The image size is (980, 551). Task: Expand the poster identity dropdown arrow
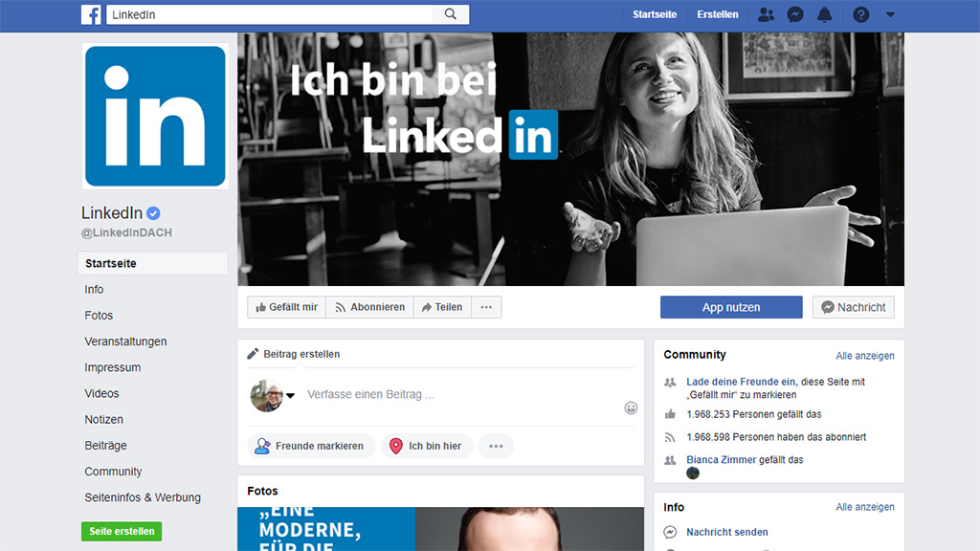tap(290, 396)
